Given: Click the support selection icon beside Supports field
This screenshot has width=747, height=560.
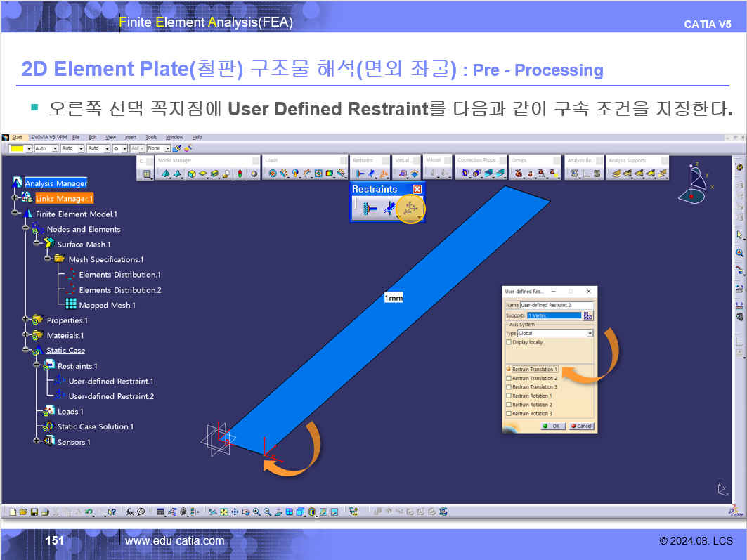Looking at the screenshot, I should pyautogui.click(x=588, y=315).
